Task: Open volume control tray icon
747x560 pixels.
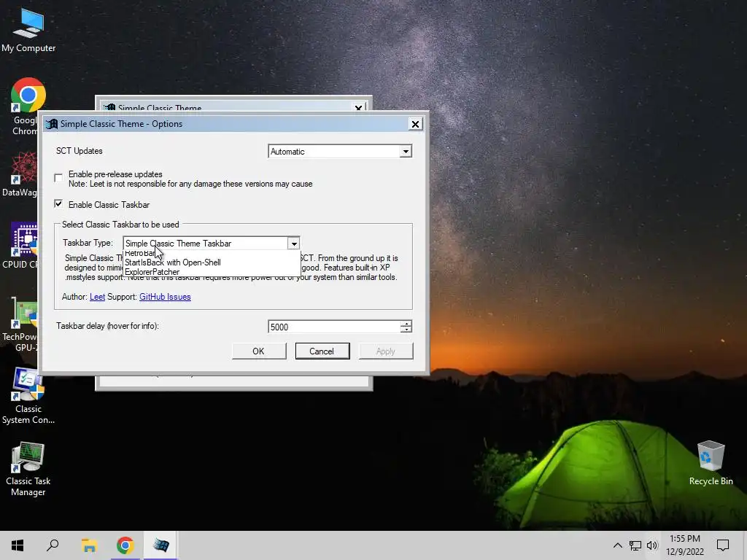Action: point(652,545)
